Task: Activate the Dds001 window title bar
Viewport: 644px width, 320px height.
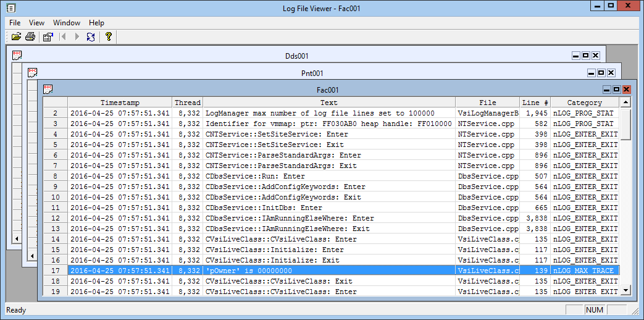Action: (x=296, y=56)
